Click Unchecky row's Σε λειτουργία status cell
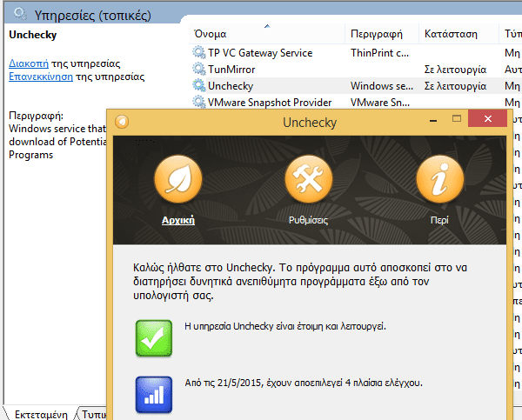522x420 pixels. pos(455,86)
